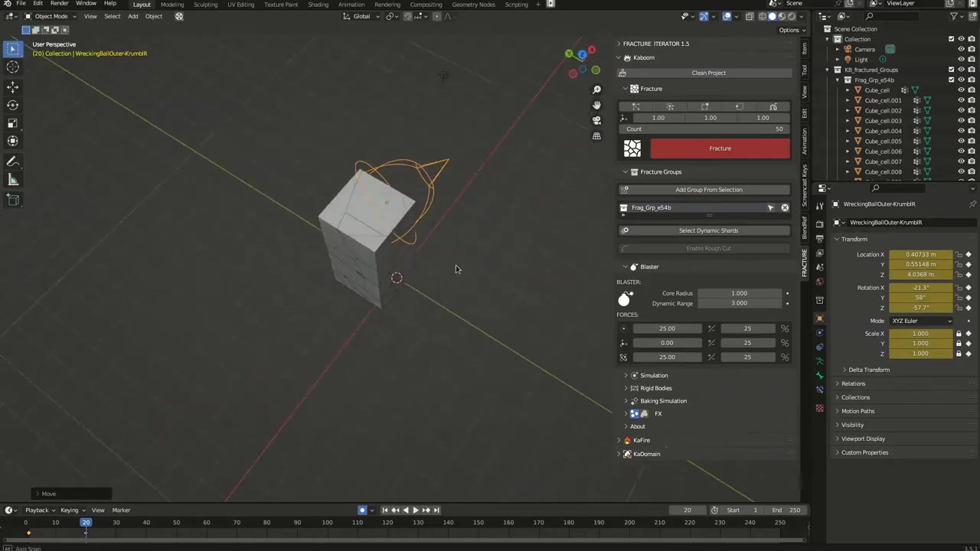
Task: Select the Rotate tool in left toolbar
Action: click(12, 105)
